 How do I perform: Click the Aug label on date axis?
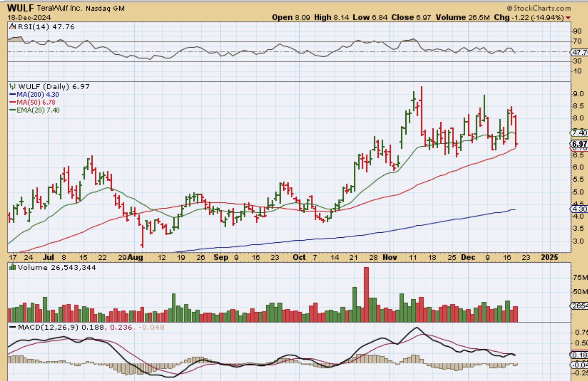point(135,257)
